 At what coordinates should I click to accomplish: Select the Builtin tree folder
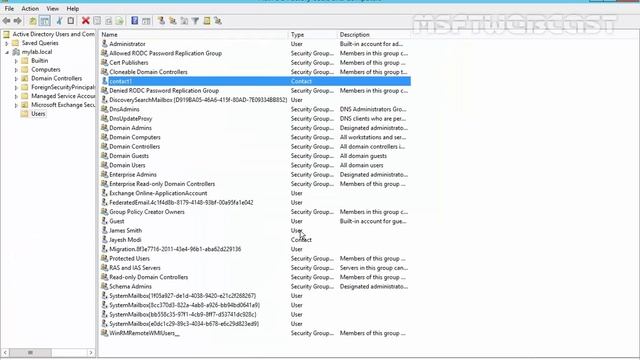(39, 61)
